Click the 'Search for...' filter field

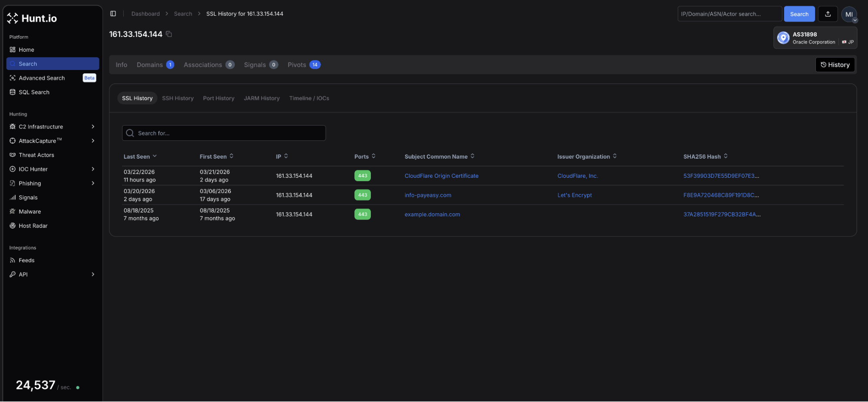pyautogui.click(x=224, y=133)
